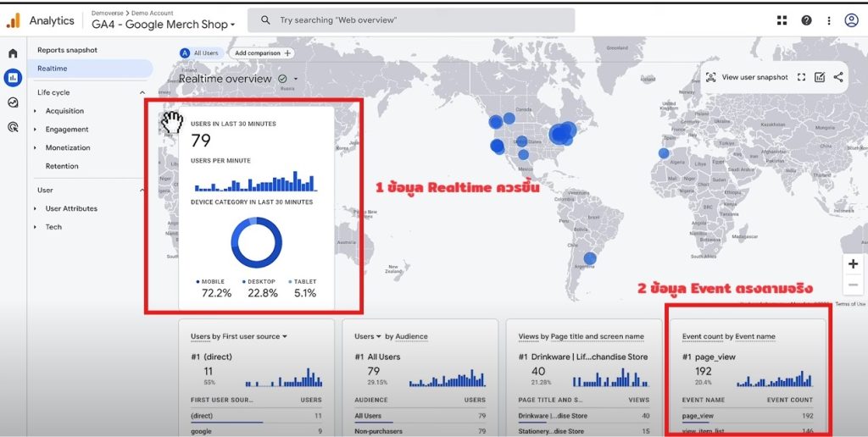This screenshot has height=437, width=868.
Task: Click the fullscreen map icon
Action: point(801,77)
